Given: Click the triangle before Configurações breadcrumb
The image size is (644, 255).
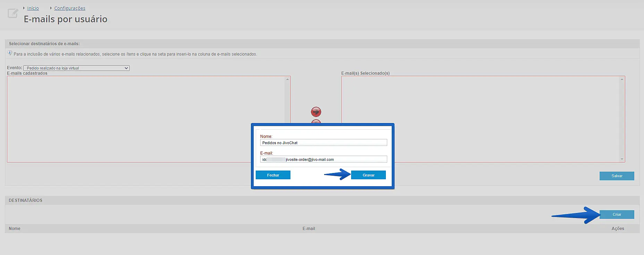Looking at the screenshot, I should click(x=51, y=8).
